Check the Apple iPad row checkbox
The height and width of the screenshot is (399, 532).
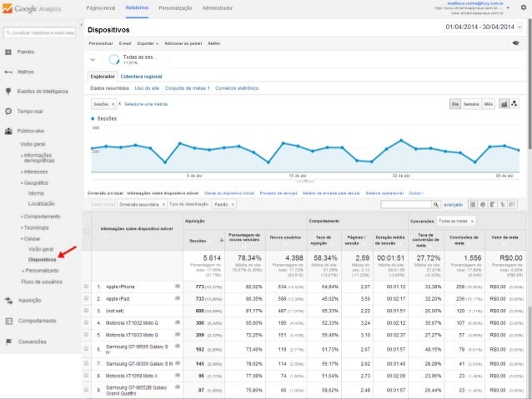click(86, 298)
